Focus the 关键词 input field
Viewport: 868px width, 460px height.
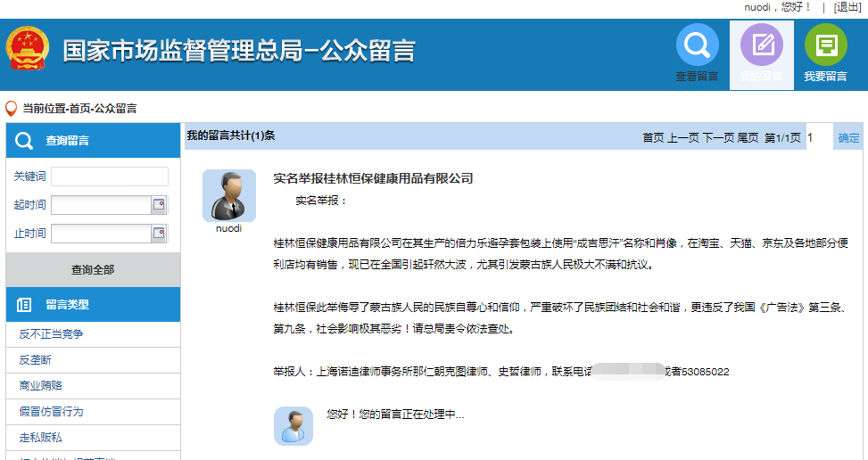[x=110, y=177]
